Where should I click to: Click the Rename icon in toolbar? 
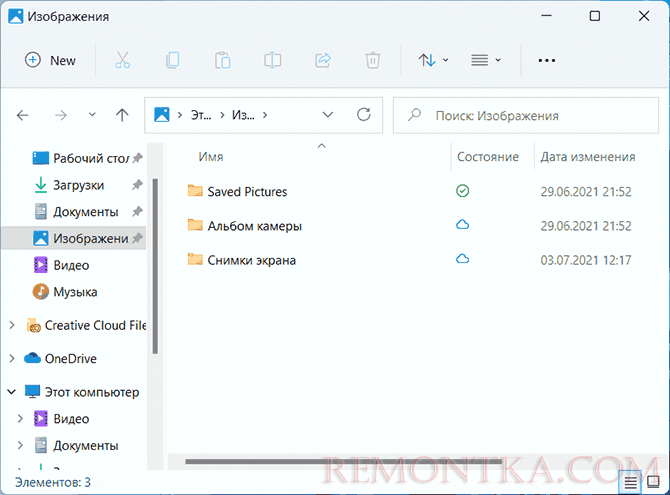(x=273, y=60)
